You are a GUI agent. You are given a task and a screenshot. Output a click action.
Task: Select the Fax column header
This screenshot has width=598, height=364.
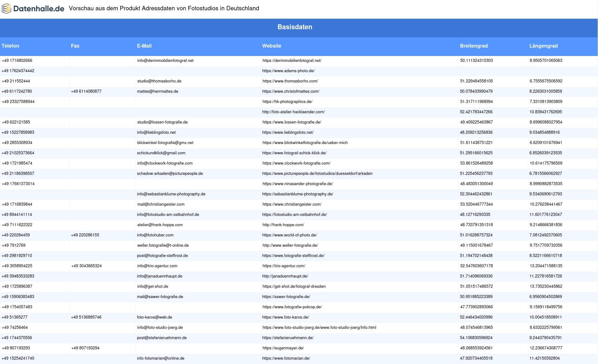[x=75, y=46]
